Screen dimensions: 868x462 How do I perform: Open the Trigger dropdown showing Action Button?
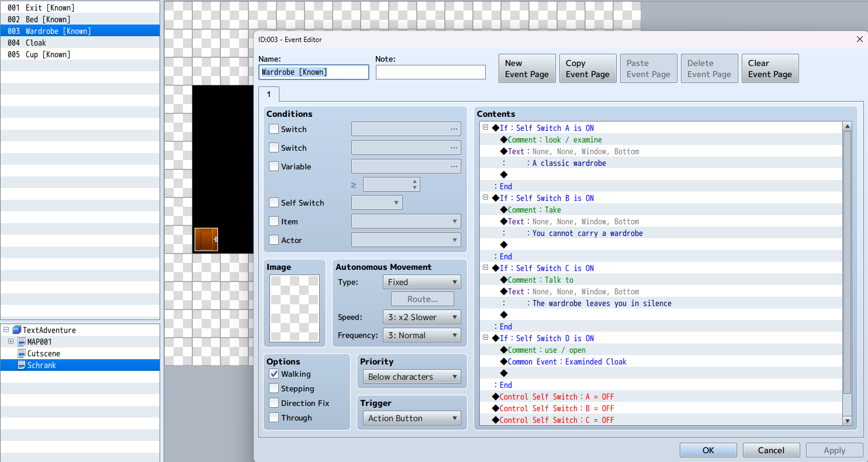(x=411, y=418)
